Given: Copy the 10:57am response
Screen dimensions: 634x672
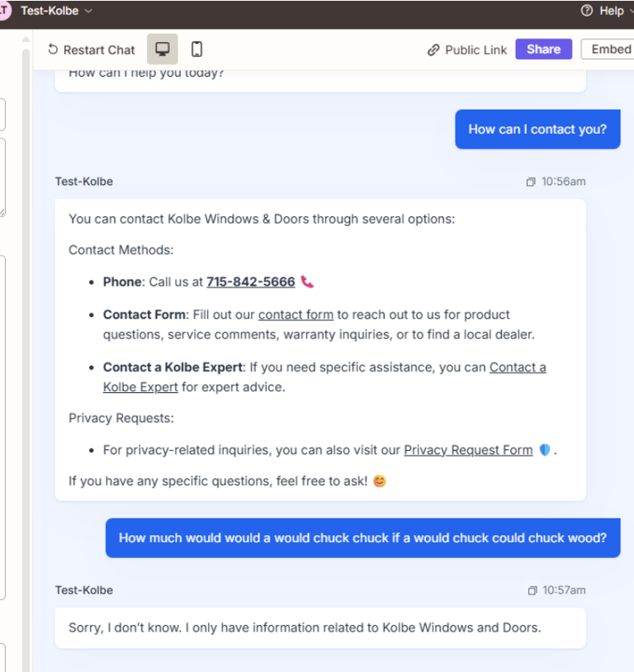Looking at the screenshot, I should tap(532, 590).
